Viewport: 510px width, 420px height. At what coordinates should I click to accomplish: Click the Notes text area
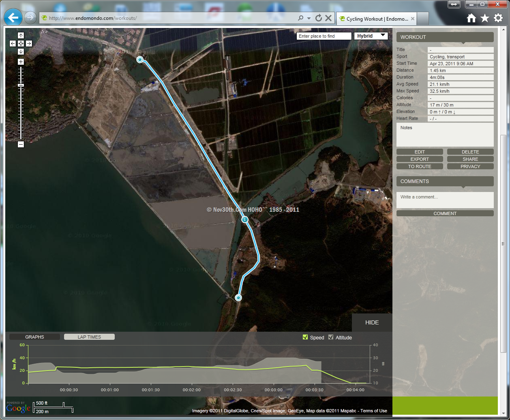[445, 134]
